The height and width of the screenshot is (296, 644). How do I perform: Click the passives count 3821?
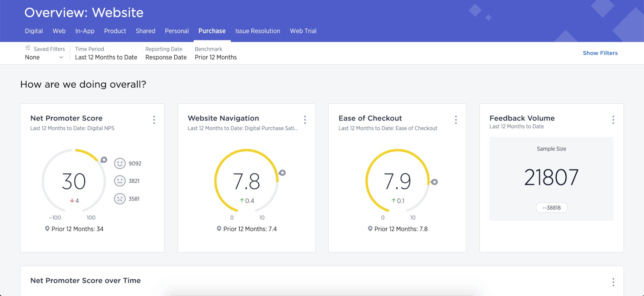pos(134,181)
